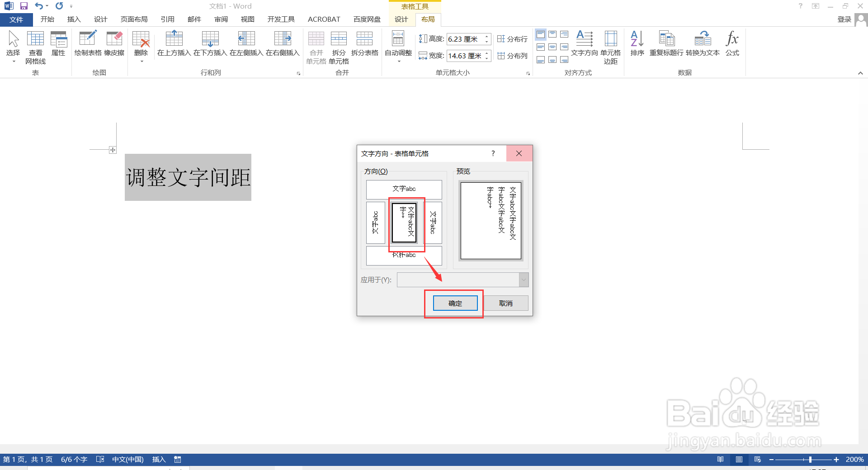Choose horizontal text orientation in dialog
Screen dimensions: 868x470
coord(404,189)
